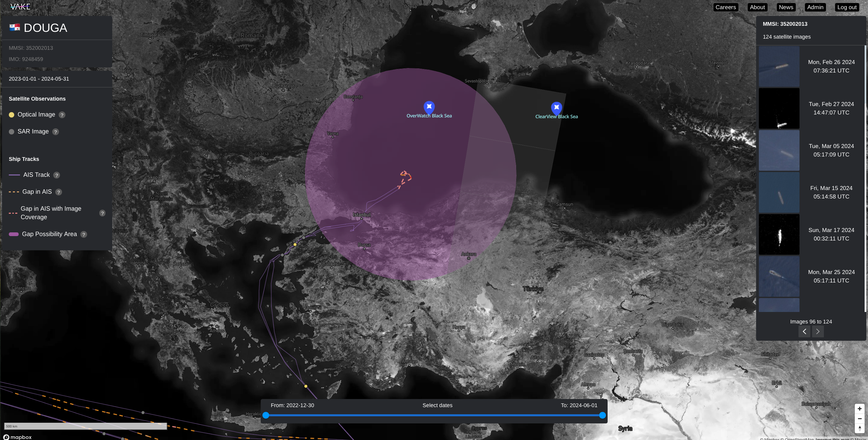Open help icon for Gap Possibility Area

pyautogui.click(x=84, y=234)
